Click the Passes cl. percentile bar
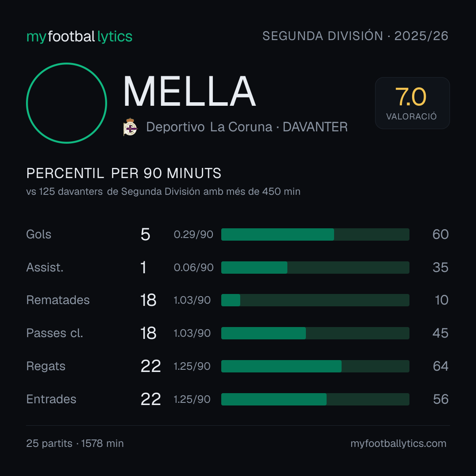This screenshot has height=476, width=476. coord(315,333)
